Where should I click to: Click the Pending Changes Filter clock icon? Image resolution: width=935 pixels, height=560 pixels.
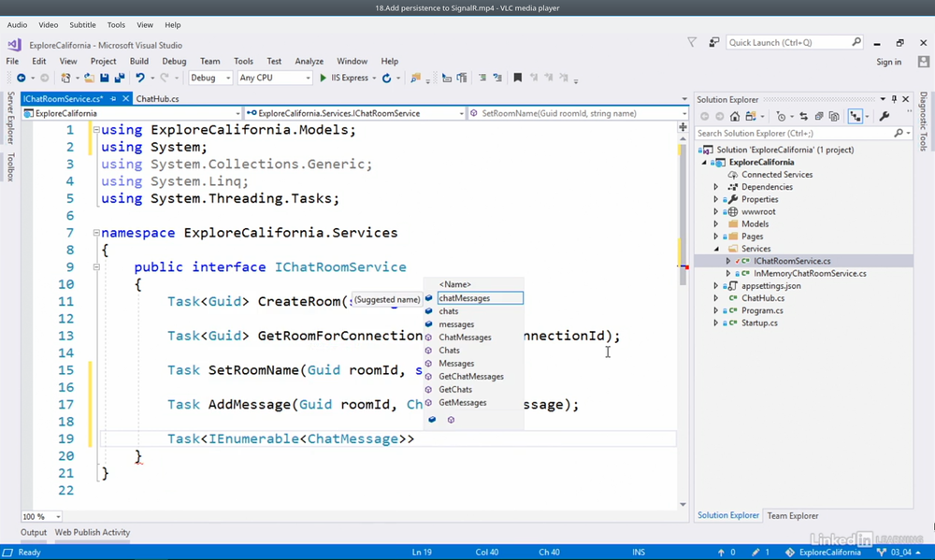[x=781, y=116]
